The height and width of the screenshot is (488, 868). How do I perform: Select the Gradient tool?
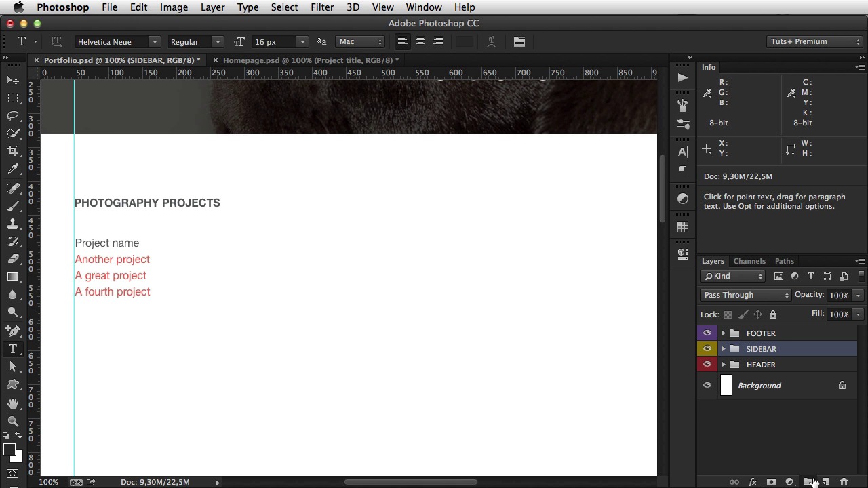(x=13, y=277)
